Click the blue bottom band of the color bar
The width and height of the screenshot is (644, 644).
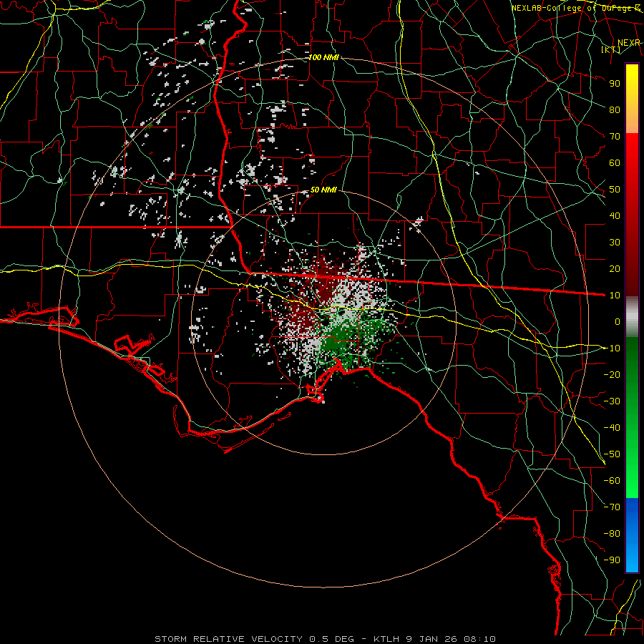[632, 535]
